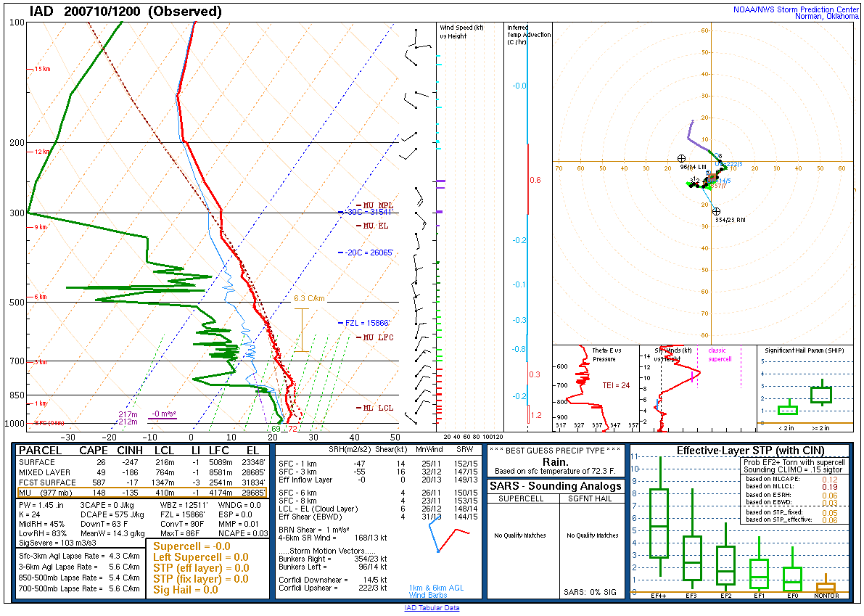The width and height of the screenshot is (864, 616).
Task: Click the FCST SURFACE parcel row label
Action: pos(47,482)
